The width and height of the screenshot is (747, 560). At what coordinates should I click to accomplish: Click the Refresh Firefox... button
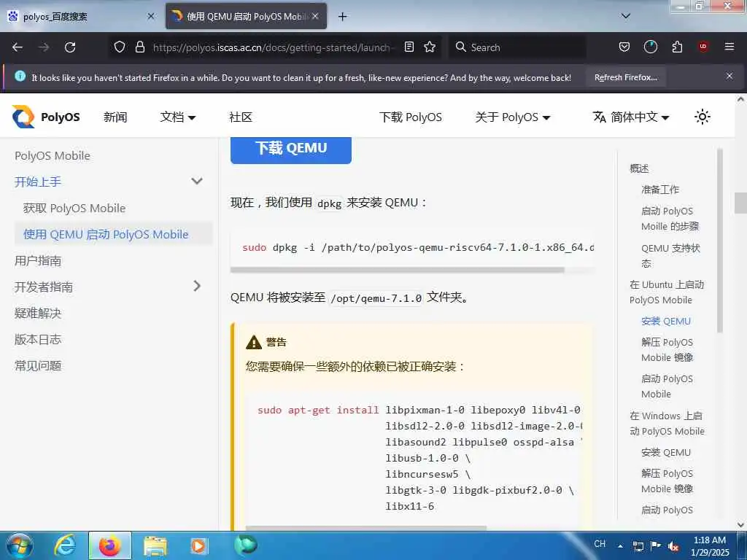coord(626,77)
